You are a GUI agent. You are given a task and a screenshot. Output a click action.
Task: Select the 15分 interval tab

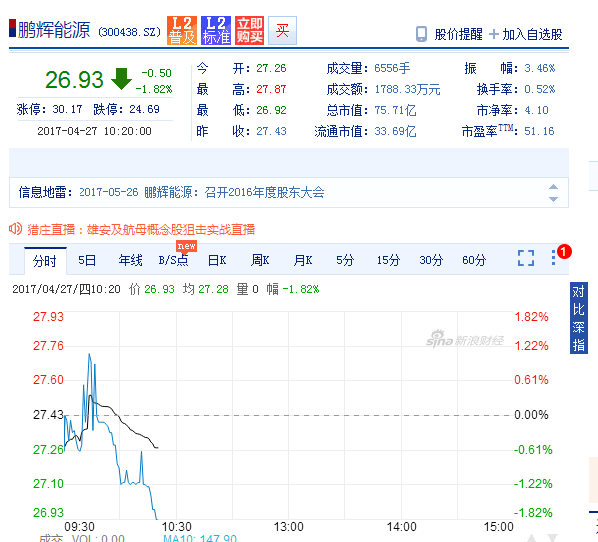click(x=388, y=260)
